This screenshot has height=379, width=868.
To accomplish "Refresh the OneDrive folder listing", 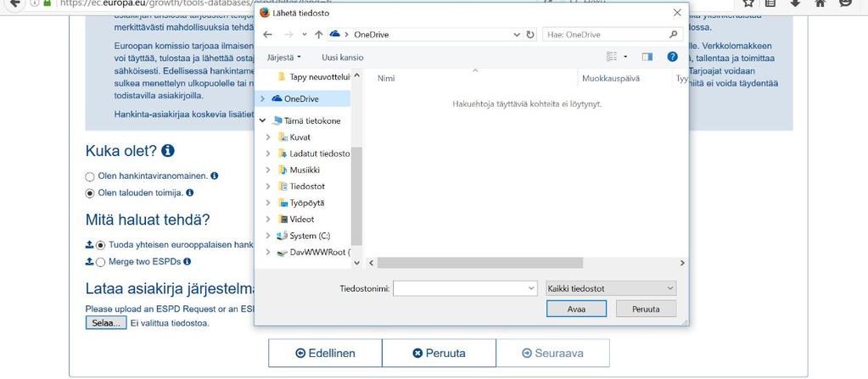I will pyautogui.click(x=530, y=34).
